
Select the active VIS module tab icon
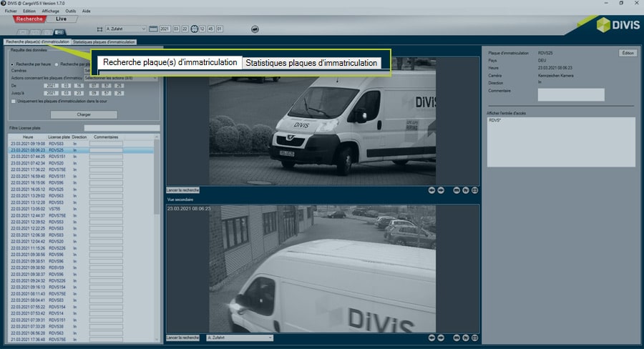tap(59, 32)
